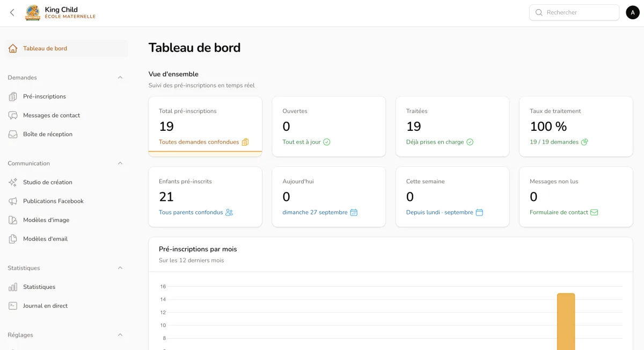Select the Ouvertes card
The height and width of the screenshot is (350, 644).
pos(329,126)
